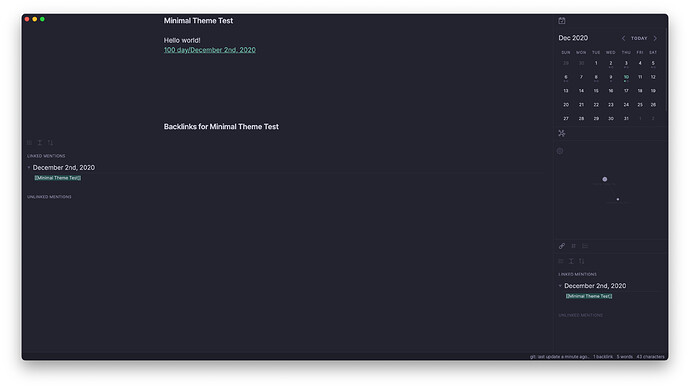The image size is (690, 389).
Task: Open the graph view panel icon
Action: (562, 133)
